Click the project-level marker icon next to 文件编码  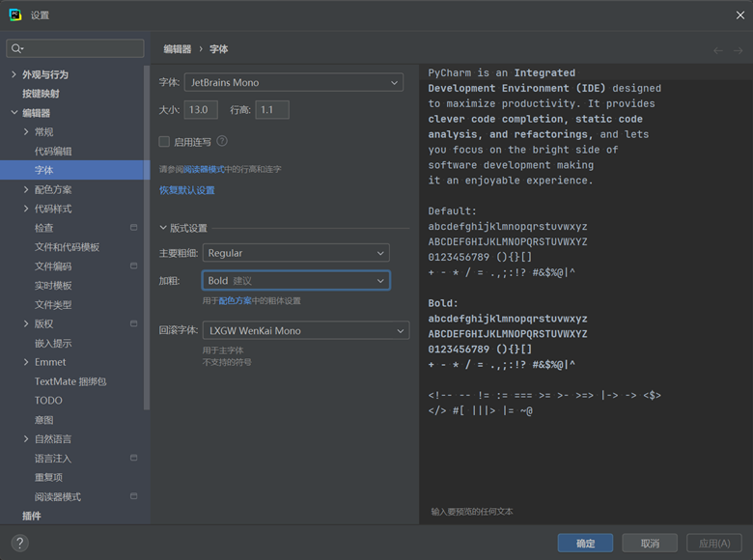134,266
